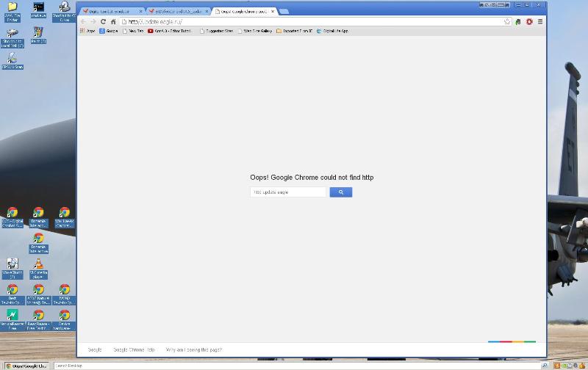Reload the current page

(103, 22)
